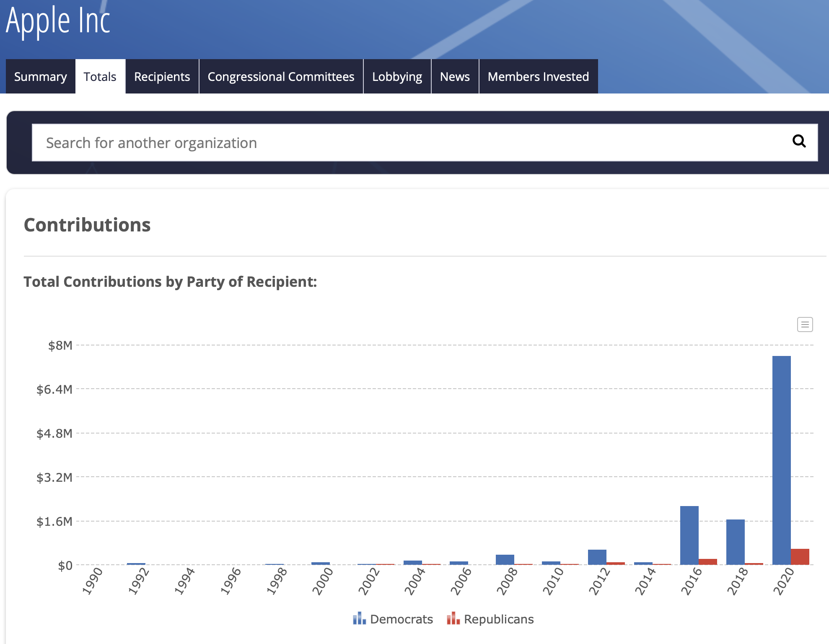The height and width of the screenshot is (644, 829).
Task: Open the Congressional Committees tab
Action: [x=281, y=77]
